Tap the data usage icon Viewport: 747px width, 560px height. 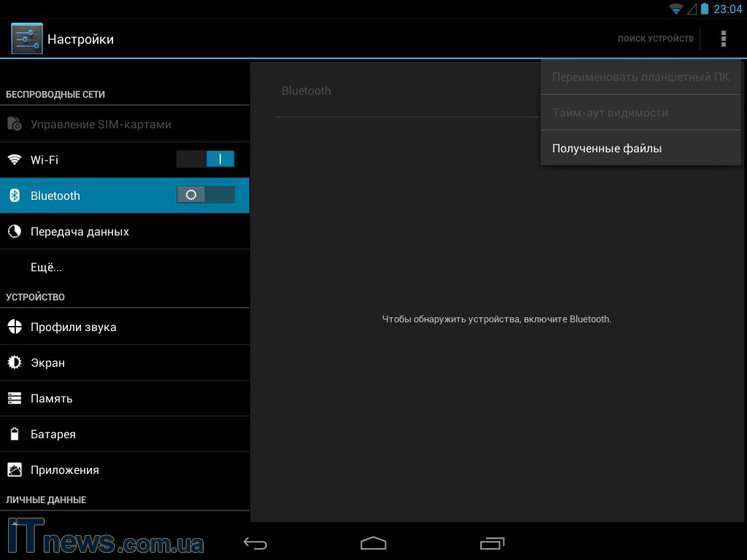(15, 231)
